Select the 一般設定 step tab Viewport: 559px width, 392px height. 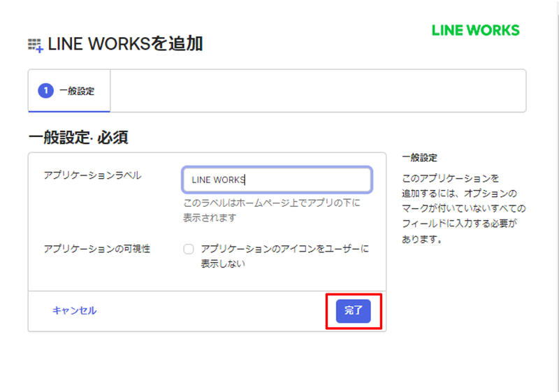click(69, 91)
